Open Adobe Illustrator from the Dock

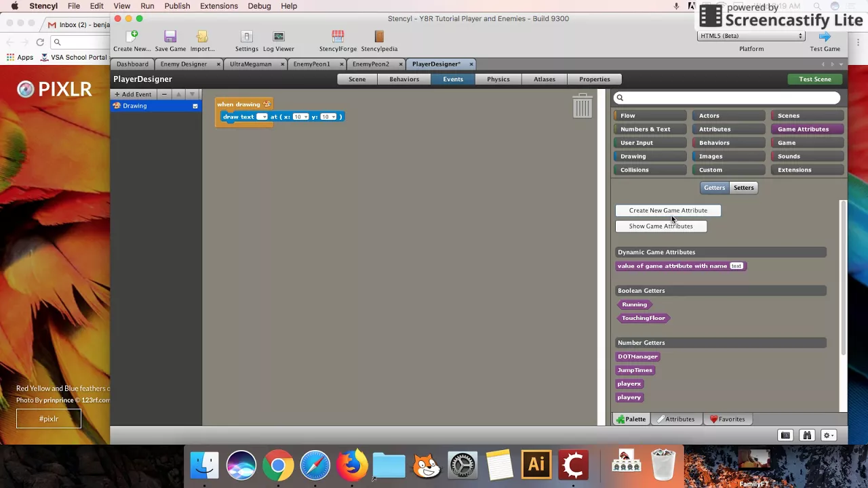536,466
